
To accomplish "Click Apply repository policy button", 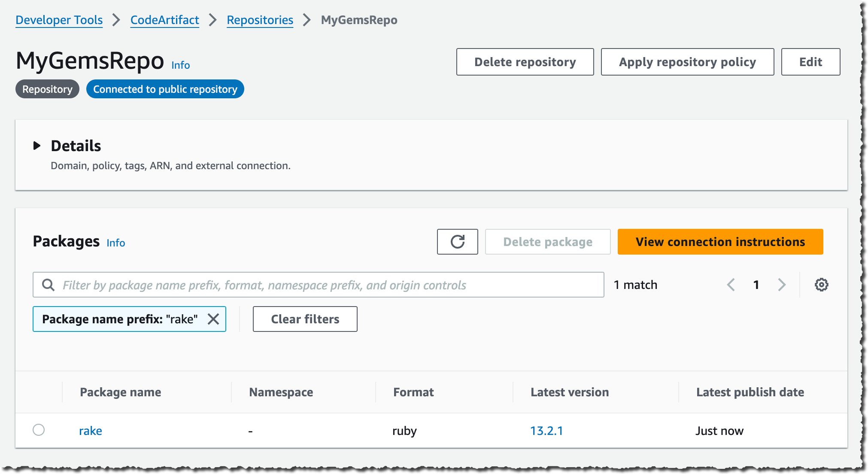I will pyautogui.click(x=687, y=62).
